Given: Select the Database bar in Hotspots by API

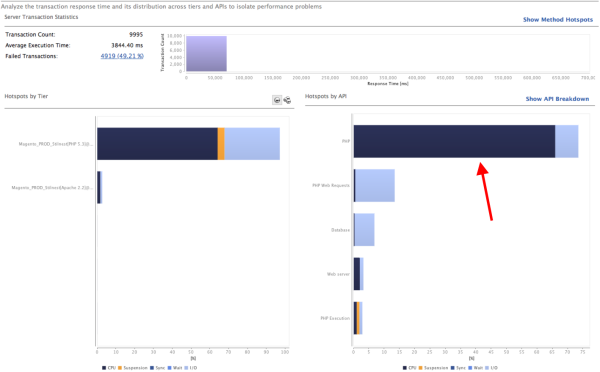Looking at the screenshot, I should [x=364, y=230].
